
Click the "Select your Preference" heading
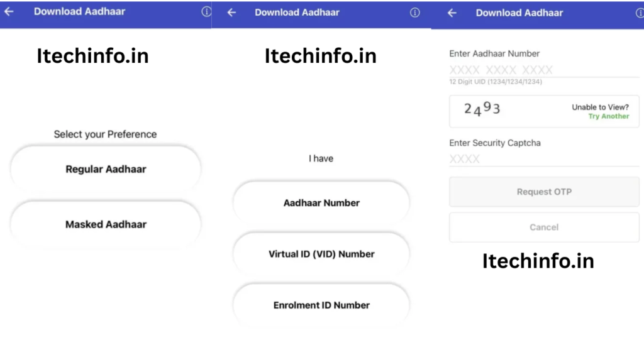click(105, 134)
